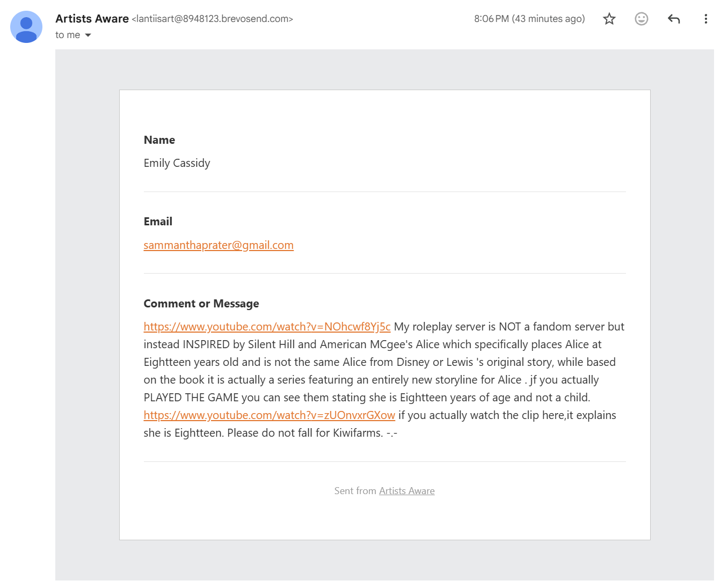Open the YouTube link ending zUOnvxrGXow

(x=270, y=415)
